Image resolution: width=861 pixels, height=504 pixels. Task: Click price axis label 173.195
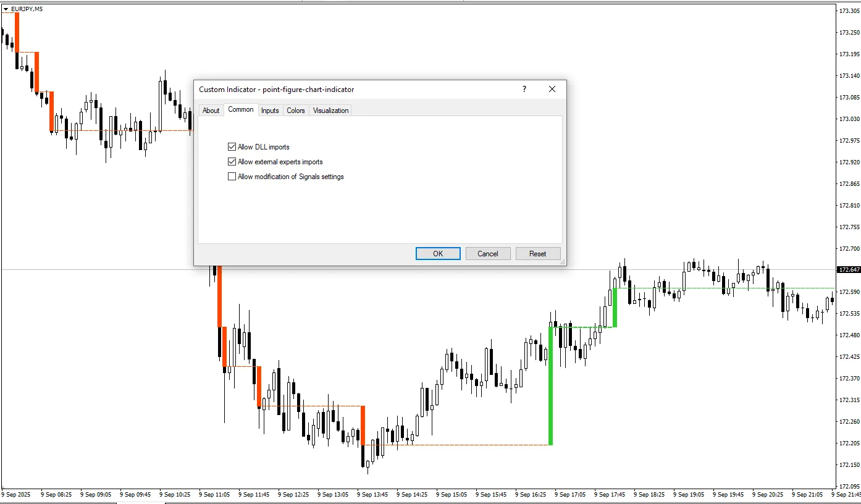click(x=850, y=54)
